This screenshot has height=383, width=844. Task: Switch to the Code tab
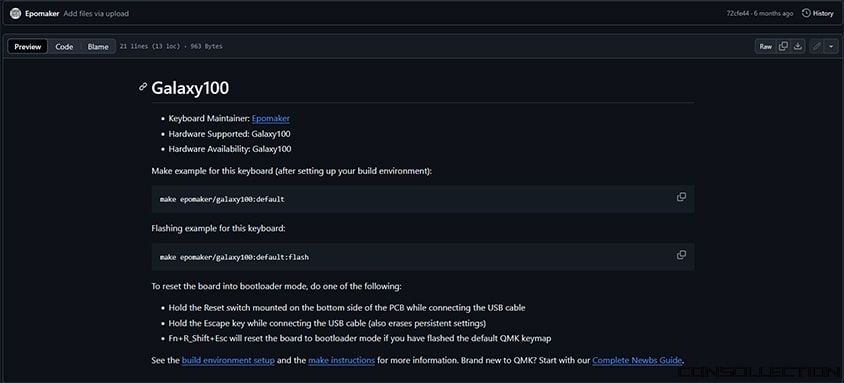[x=64, y=47]
